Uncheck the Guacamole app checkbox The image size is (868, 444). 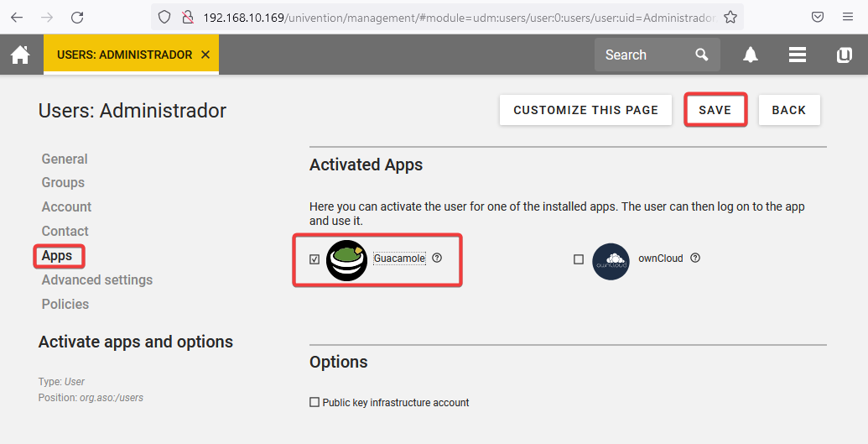click(x=314, y=259)
